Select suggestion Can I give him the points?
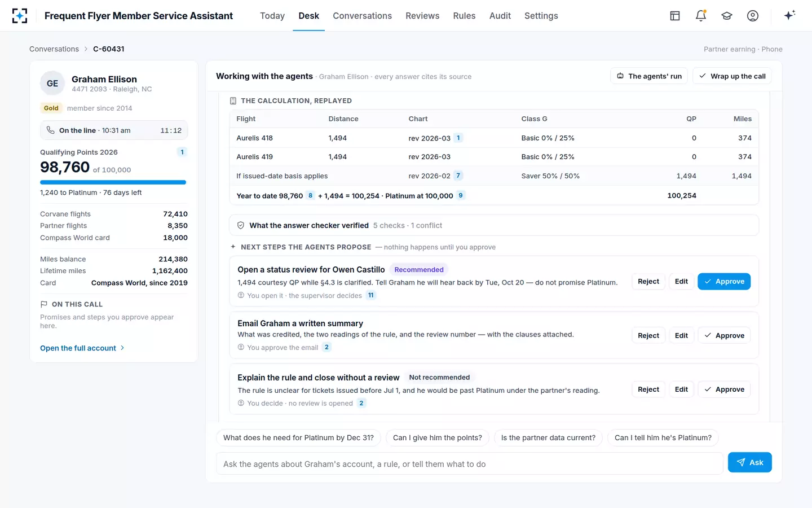The image size is (812, 508). coord(438,437)
